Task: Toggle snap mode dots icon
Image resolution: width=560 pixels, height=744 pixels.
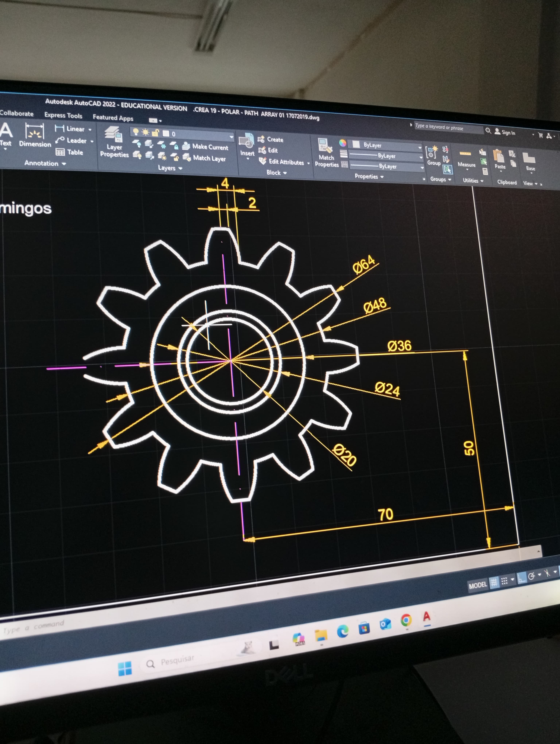Action: 504,581
